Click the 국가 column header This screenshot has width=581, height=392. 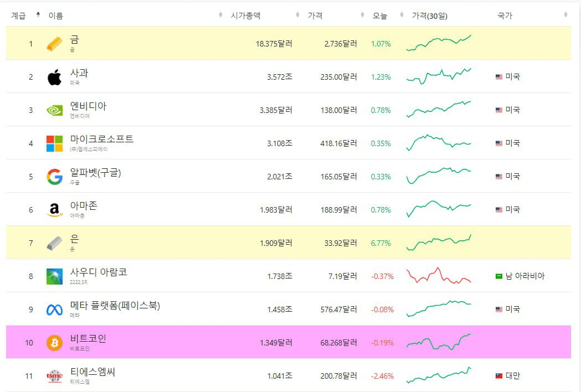(x=505, y=16)
